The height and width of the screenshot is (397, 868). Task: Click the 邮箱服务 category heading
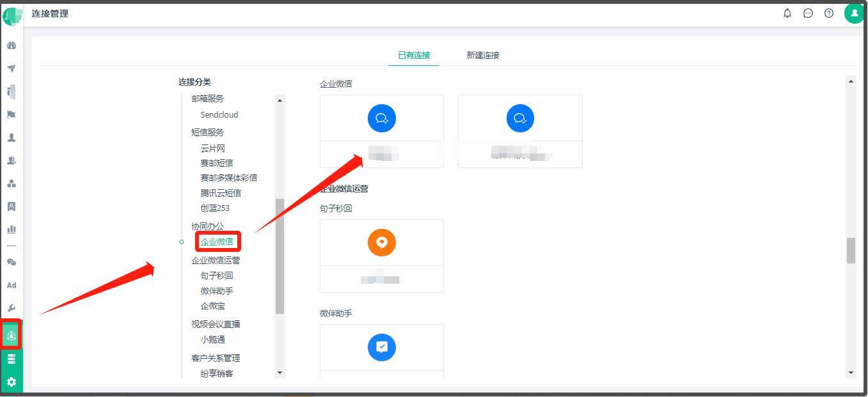[208, 99]
